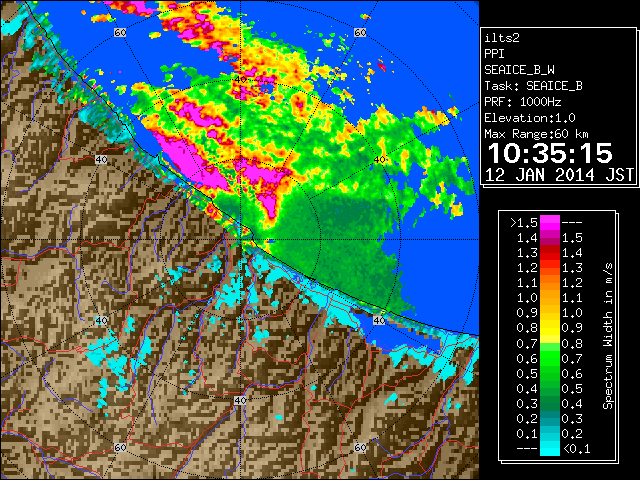The image size is (640, 480).
Task: Pick the magenta swatch in the legend
Action: (550, 223)
